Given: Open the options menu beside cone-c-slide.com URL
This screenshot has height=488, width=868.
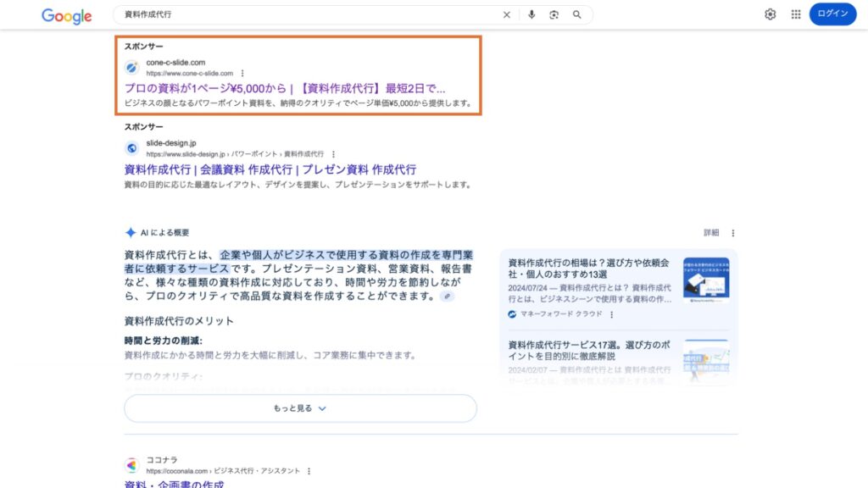Looking at the screenshot, I should [242, 73].
